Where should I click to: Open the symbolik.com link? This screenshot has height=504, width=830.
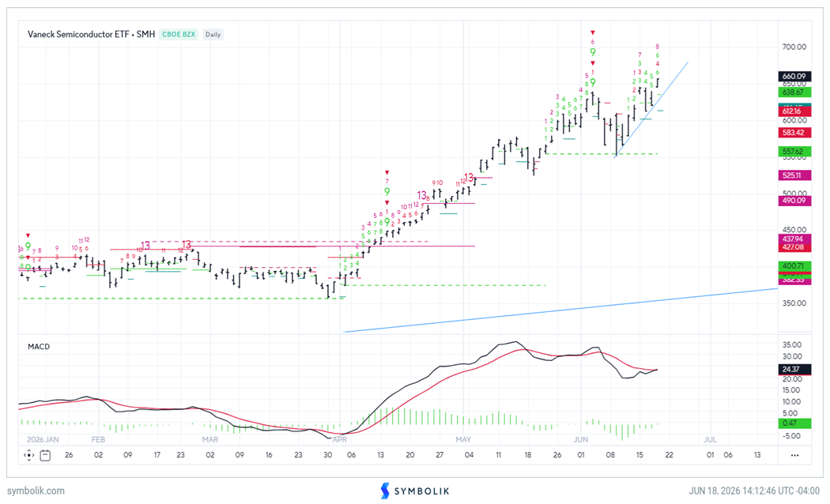(x=36, y=491)
